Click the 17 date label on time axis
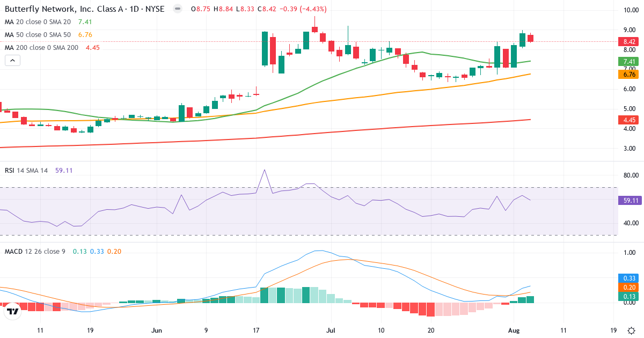 click(256, 330)
